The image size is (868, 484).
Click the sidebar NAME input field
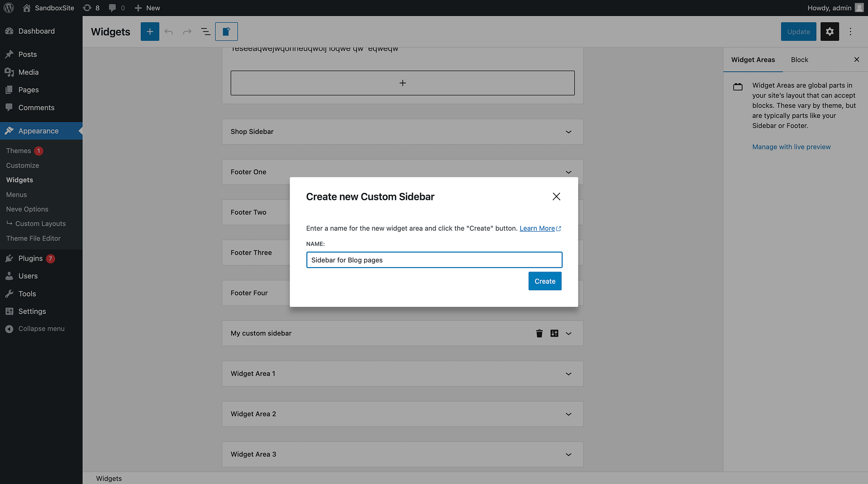[434, 260]
